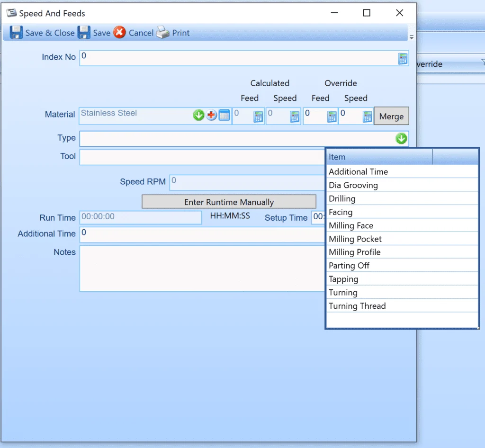The image size is (485, 448).
Task: Click the Item column header
Action: [x=379, y=157]
